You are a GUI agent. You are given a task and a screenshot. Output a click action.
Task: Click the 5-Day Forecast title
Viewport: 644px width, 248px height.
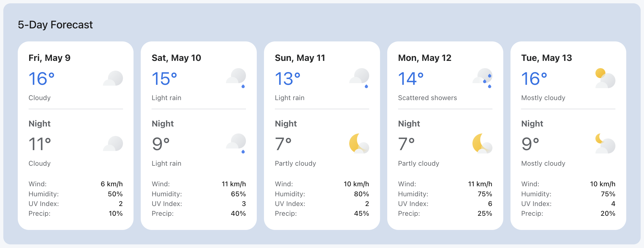[55, 25]
